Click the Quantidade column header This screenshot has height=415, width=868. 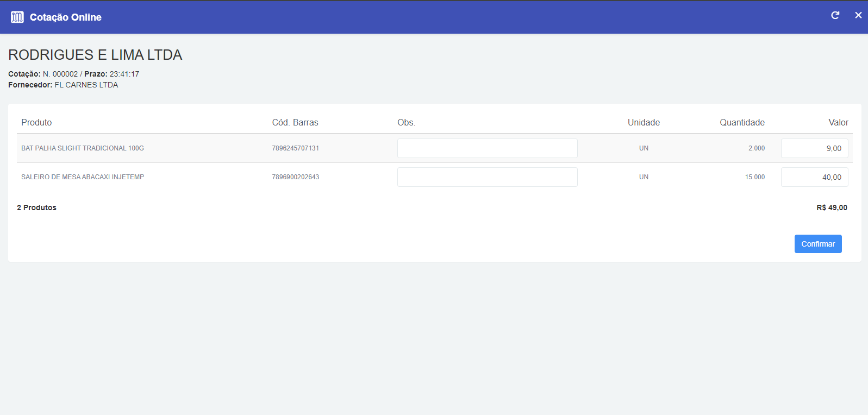point(742,122)
